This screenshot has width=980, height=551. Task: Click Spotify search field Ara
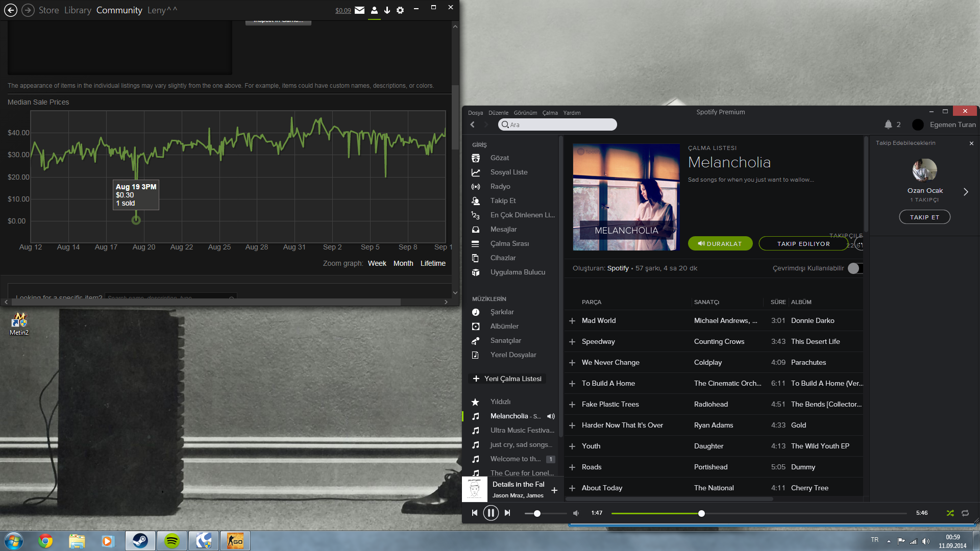tap(557, 124)
